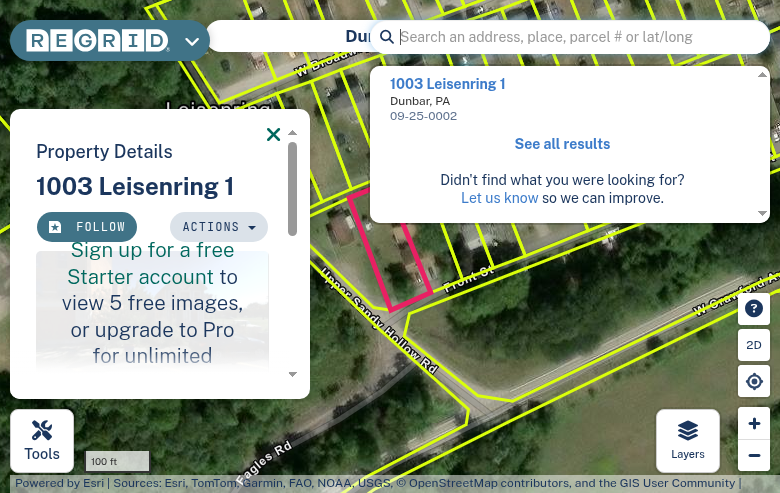Expand the Actions dropdown
This screenshot has width=780, height=493.
[x=218, y=227]
